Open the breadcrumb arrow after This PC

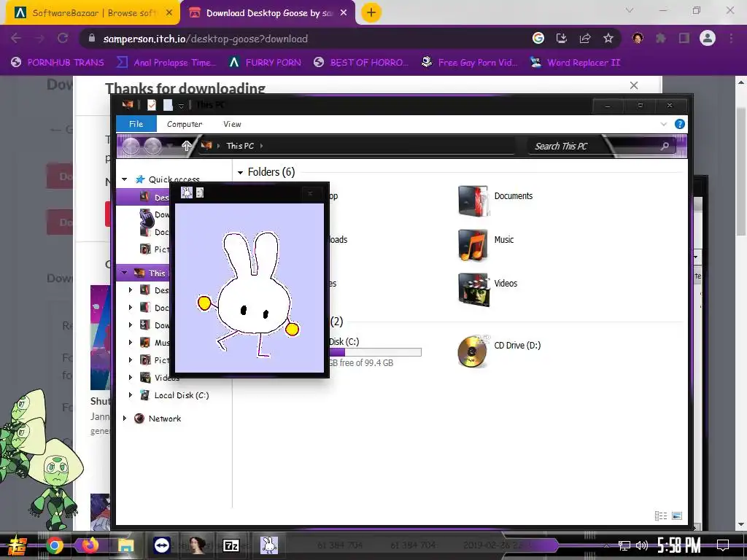click(262, 146)
